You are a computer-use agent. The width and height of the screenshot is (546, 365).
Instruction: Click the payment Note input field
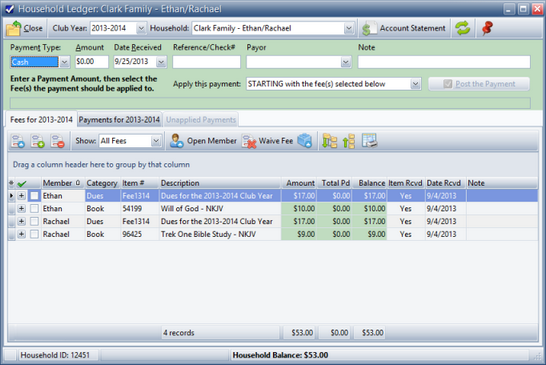click(444, 62)
